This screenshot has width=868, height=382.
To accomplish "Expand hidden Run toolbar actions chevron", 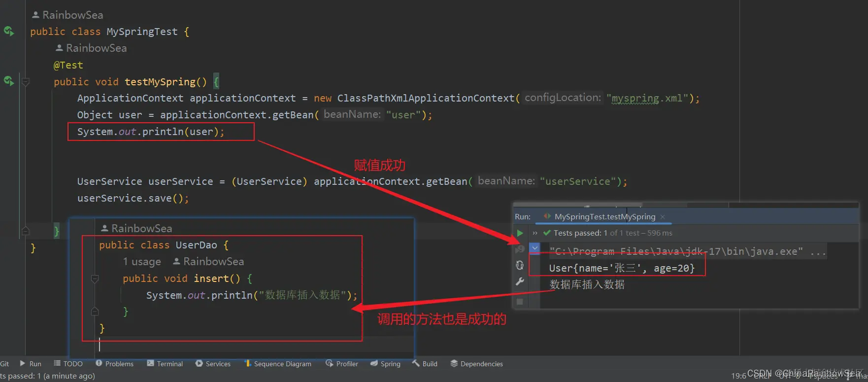I will (535, 233).
